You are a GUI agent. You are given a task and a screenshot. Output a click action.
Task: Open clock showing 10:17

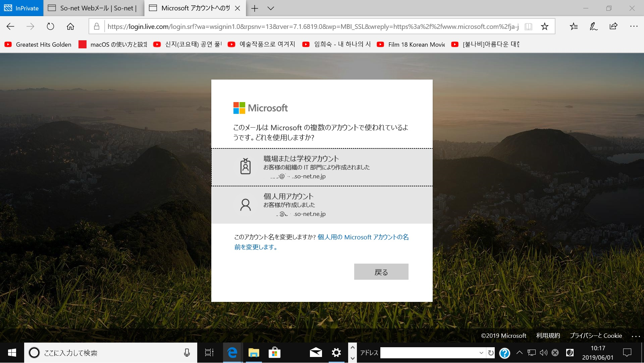pyautogui.click(x=598, y=353)
